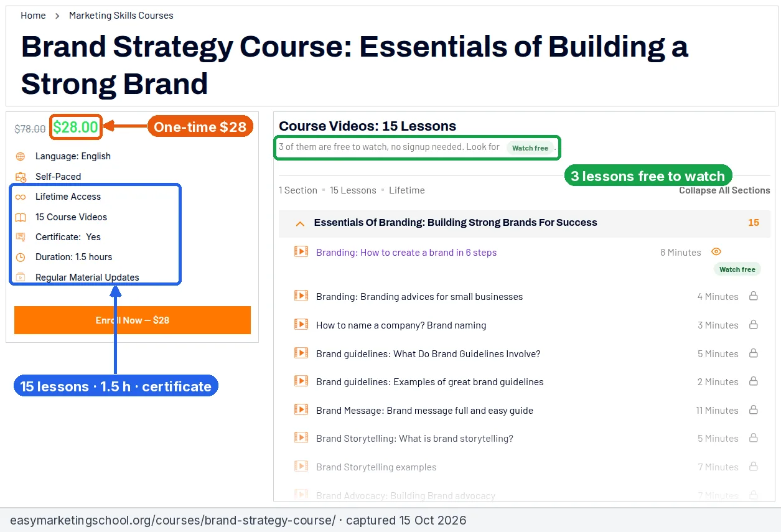The image size is (781, 532).
Task: Click video icon for 'Branding advices for small businesses'
Action: coord(301,296)
